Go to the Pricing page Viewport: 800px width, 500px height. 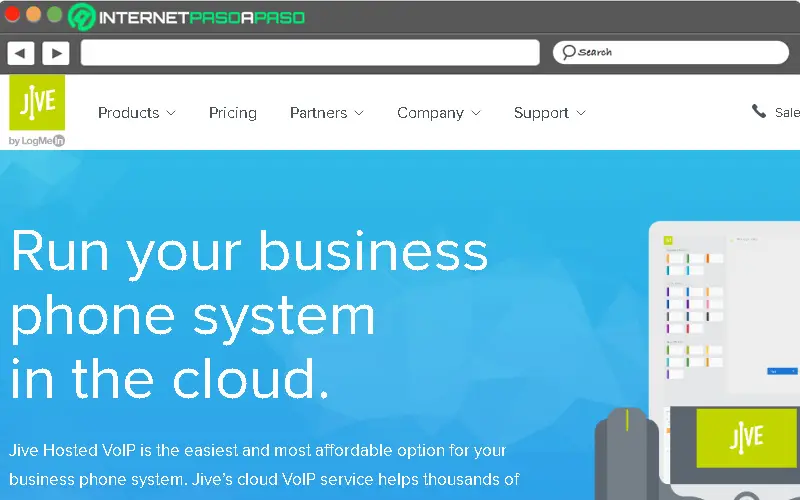point(233,113)
